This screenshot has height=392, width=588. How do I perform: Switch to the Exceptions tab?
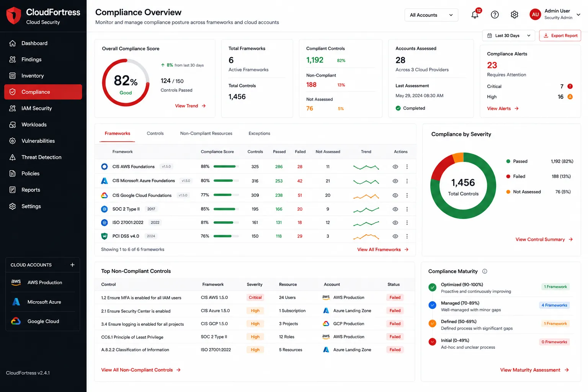(259, 134)
